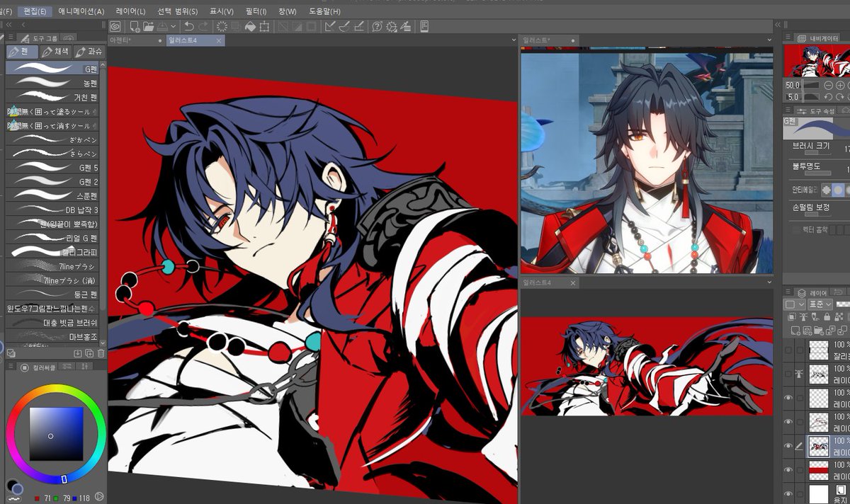The height and width of the screenshot is (504, 850).
Task: Open the 애니메이션(A) menu
Action: 81,11
